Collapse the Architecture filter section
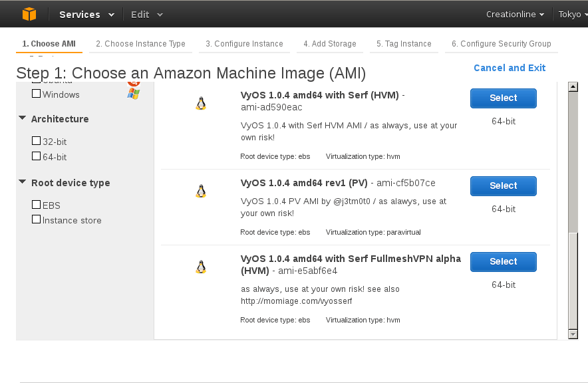The width and height of the screenshot is (588, 383). click(23, 118)
